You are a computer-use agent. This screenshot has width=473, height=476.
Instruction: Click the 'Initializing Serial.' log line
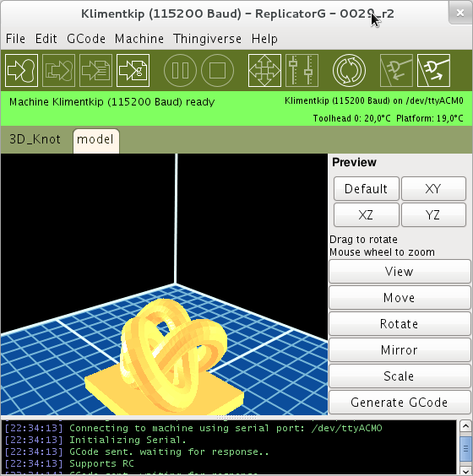[x=128, y=440]
